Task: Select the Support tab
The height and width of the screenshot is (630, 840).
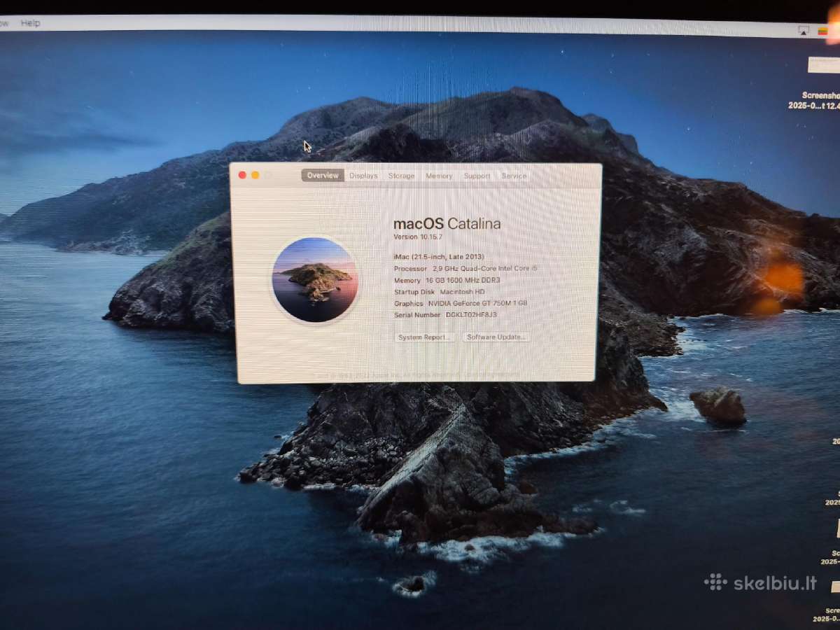Action: click(477, 176)
